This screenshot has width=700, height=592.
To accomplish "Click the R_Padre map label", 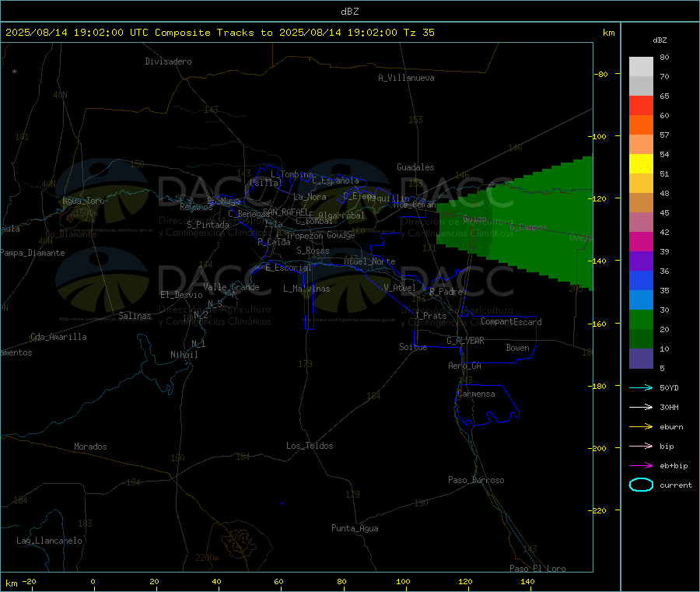I will pyautogui.click(x=446, y=292).
